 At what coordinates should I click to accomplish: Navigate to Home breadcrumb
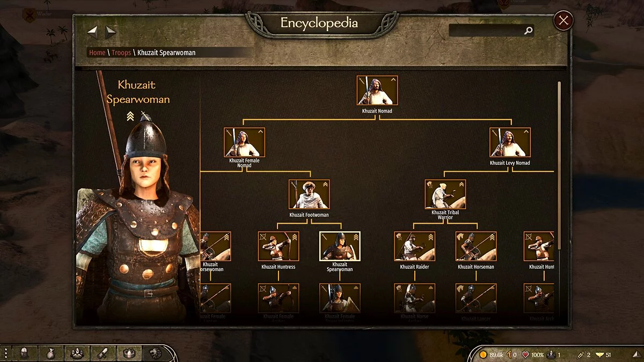pyautogui.click(x=97, y=53)
